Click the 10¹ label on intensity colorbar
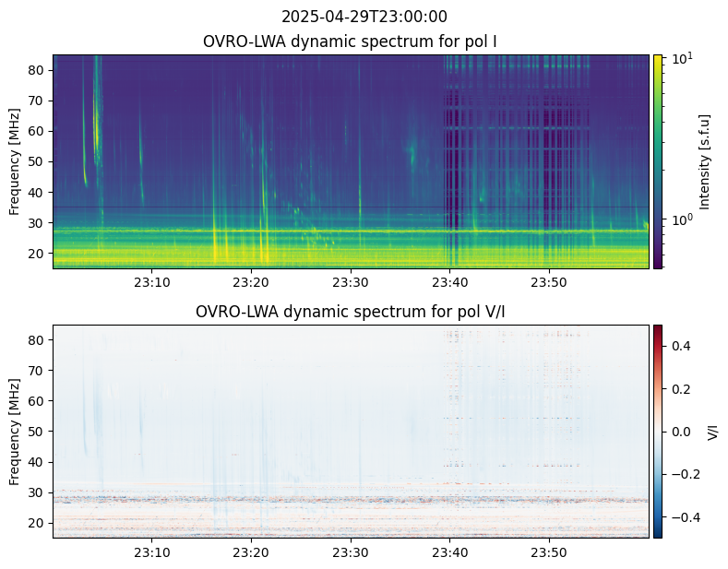Screen dimensions: 728x569 pyautogui.click(x=682, y=58)
